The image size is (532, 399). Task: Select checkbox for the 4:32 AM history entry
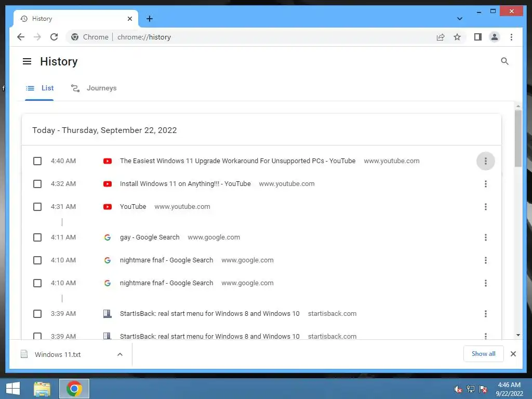(x=37, y=184)
